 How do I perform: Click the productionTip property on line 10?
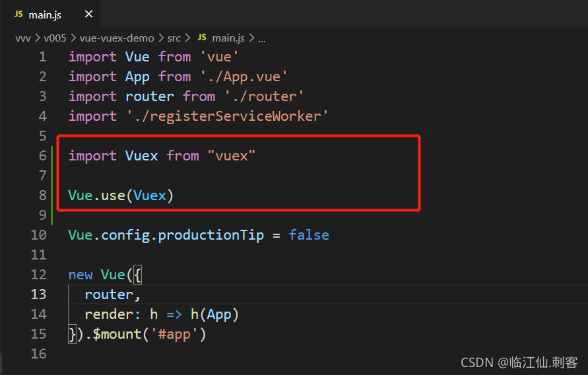pyautogui.click(x=211, y=235)
